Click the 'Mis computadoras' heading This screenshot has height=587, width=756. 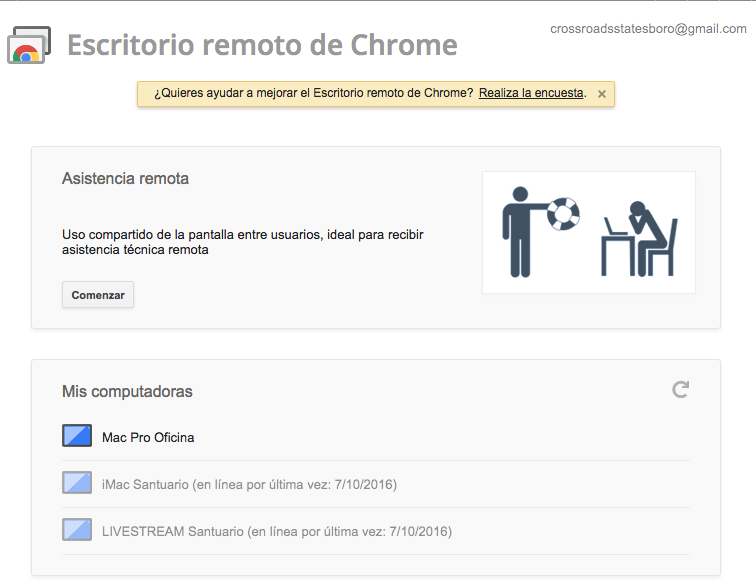(127, 391)
